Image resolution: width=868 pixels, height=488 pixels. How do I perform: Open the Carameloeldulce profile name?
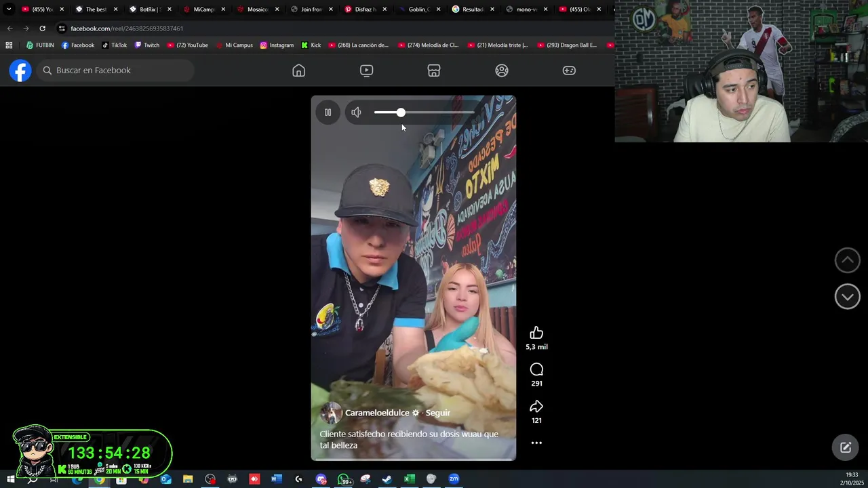pyautogui.click(x=377, y=413)
